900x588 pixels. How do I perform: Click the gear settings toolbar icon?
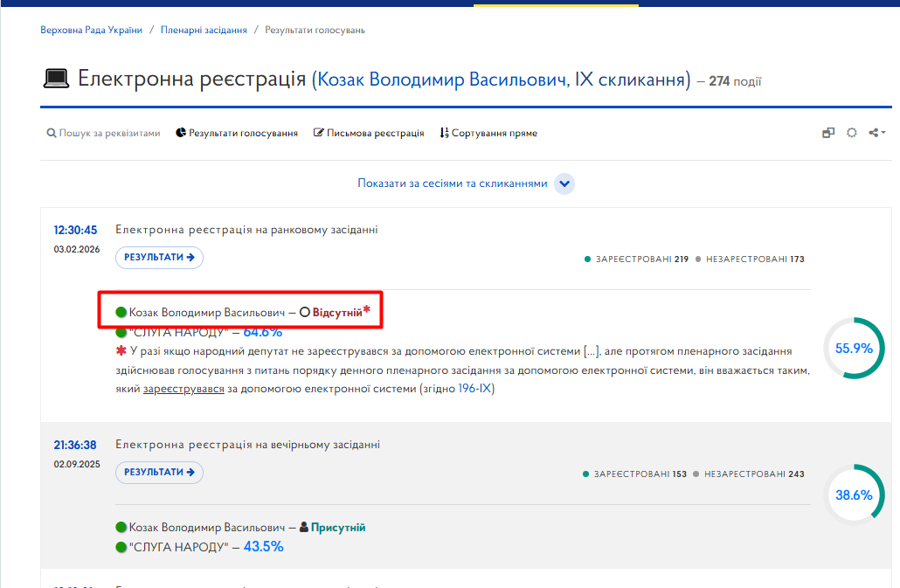click(852, 133)
